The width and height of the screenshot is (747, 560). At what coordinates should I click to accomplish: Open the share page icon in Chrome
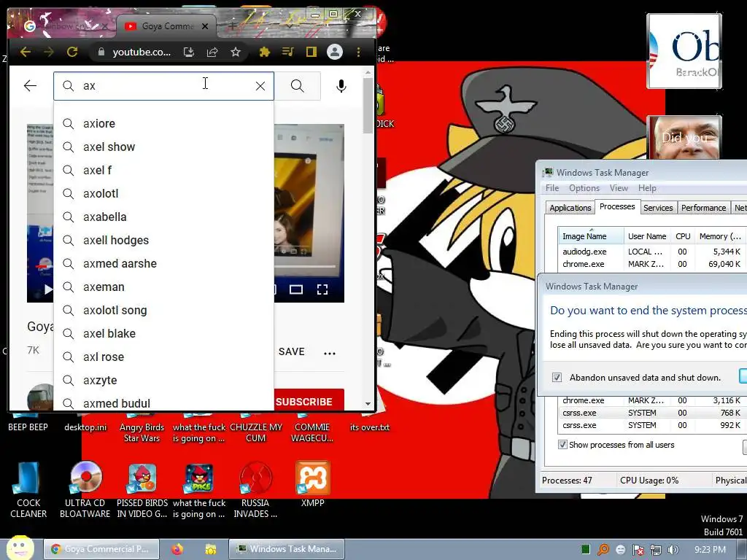(x=212, y=52)
